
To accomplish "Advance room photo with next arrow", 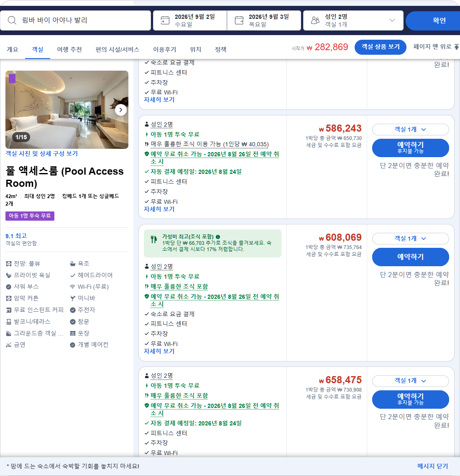I will coord(120,110).
